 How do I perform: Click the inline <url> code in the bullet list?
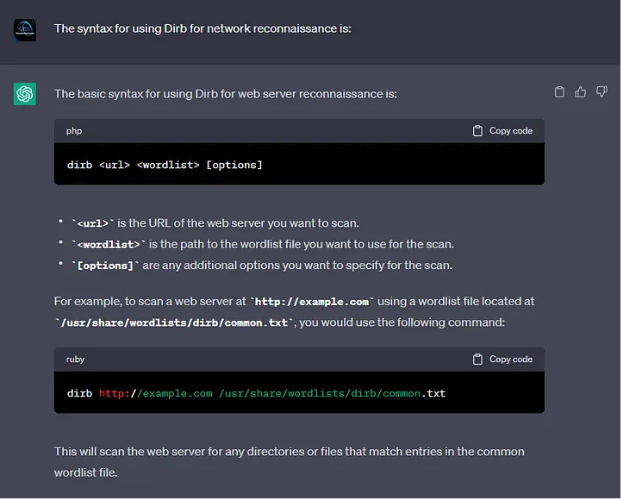coord(95,223)
